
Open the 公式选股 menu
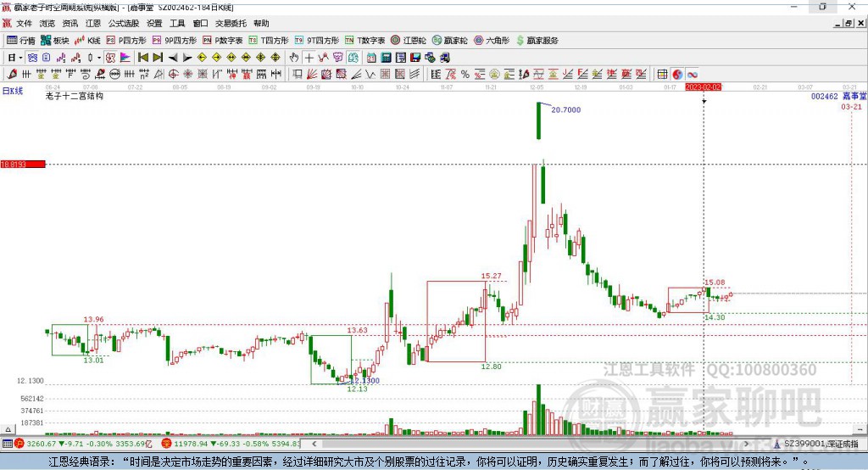pyautogui.click(x=122, y=24)
